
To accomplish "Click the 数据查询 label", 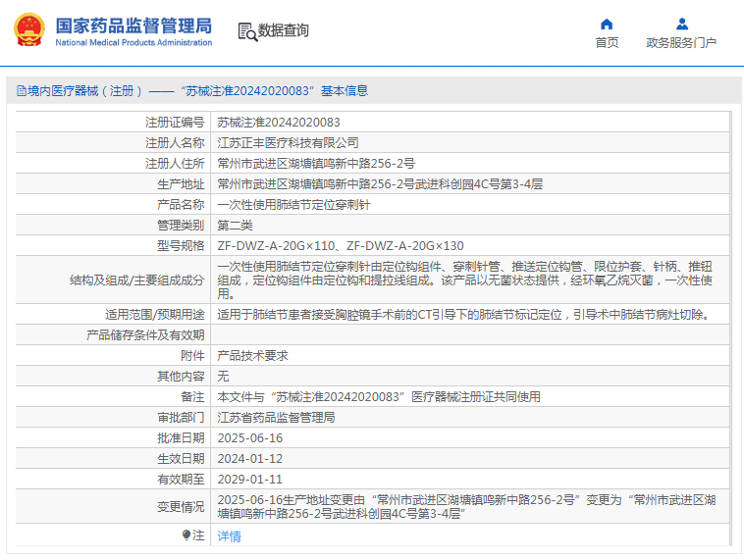I will point(284,30).
